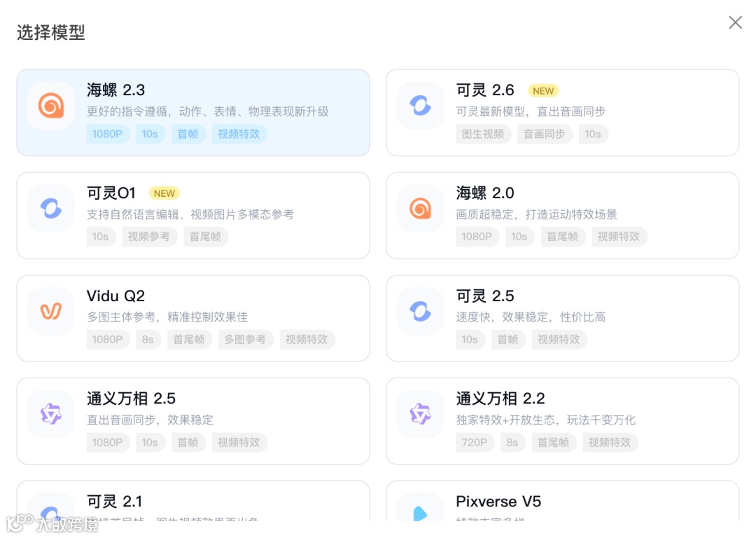The image size is (756, 538).
Task: Click the NEW badge beside 可灵O1
Action: tap(164, 193)
